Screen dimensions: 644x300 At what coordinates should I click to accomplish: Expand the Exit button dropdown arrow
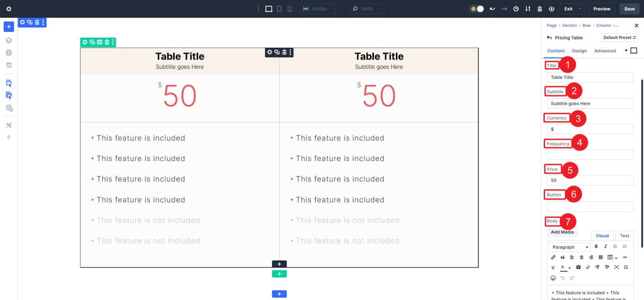tap(580, 9)
